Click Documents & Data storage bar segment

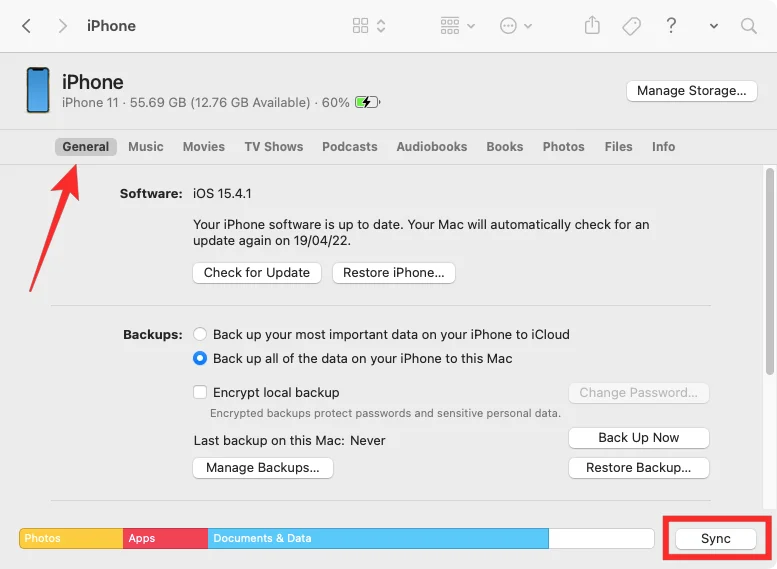point(378,538)
